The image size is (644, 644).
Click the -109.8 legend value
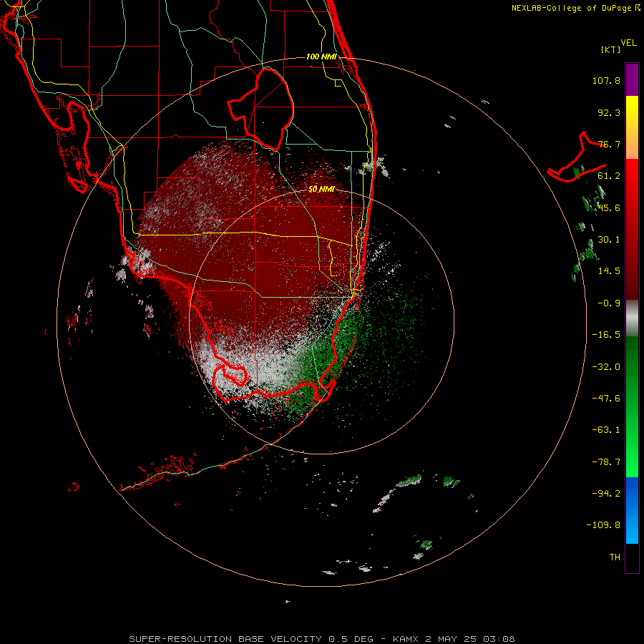pos(603,525)
